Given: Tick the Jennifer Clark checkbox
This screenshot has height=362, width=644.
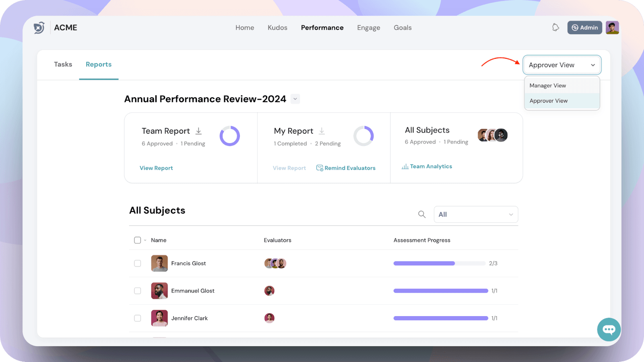Looking at the screenshot, I should (138, 318).
